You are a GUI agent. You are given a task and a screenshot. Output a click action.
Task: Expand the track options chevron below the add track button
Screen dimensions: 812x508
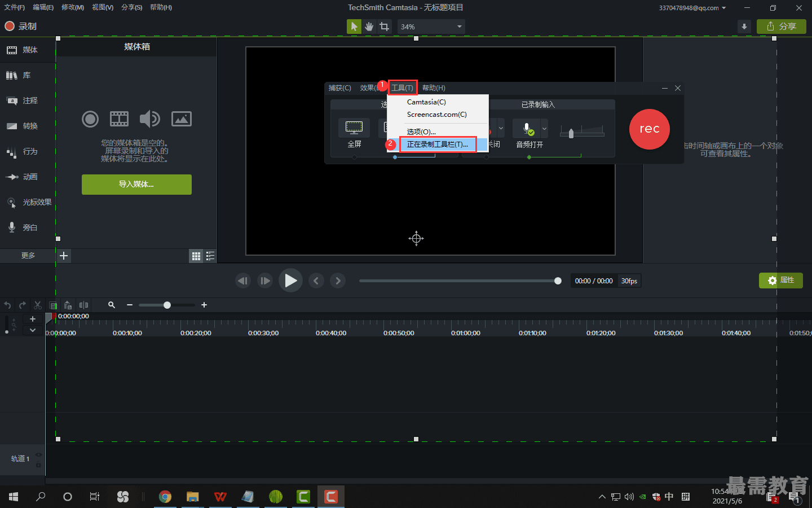(x=33, y=330)
